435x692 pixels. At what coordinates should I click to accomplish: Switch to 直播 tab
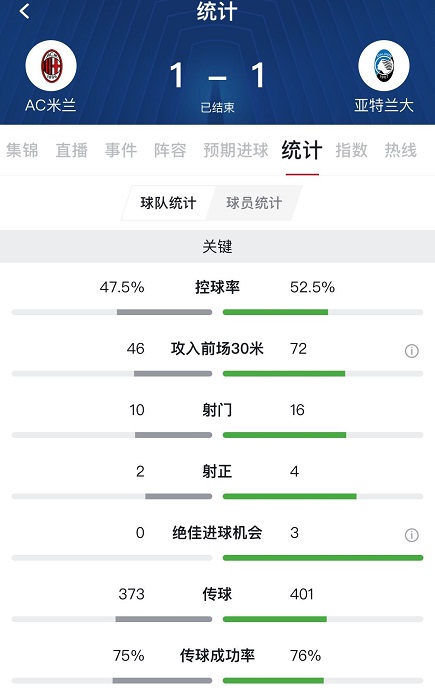71,150
